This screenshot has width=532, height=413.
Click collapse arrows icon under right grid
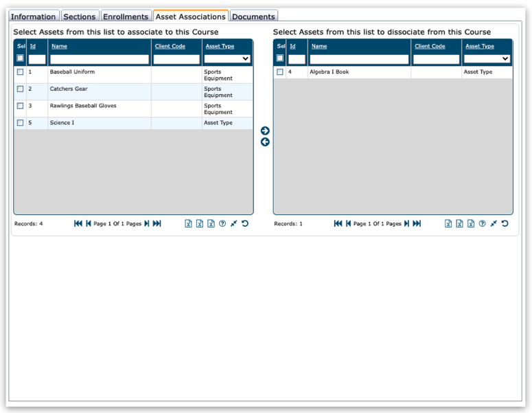point(494,223)
